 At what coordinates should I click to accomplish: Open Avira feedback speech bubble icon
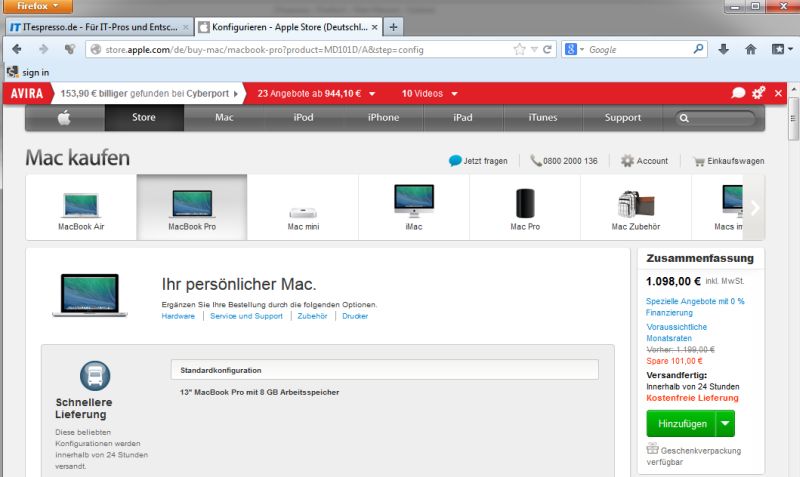pyautogui.click(x=738, y=93)
